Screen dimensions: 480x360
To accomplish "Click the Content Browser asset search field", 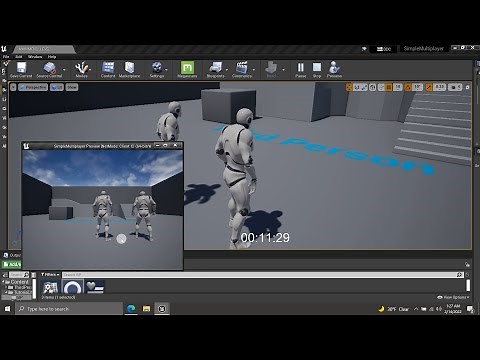I will tap(263, 275).
